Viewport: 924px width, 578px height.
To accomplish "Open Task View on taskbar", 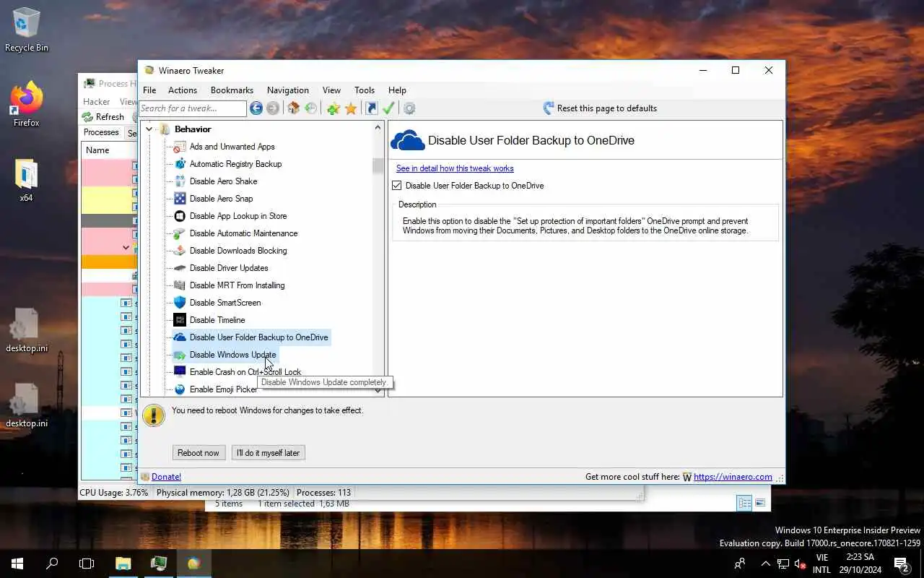I will pos(87,564).
